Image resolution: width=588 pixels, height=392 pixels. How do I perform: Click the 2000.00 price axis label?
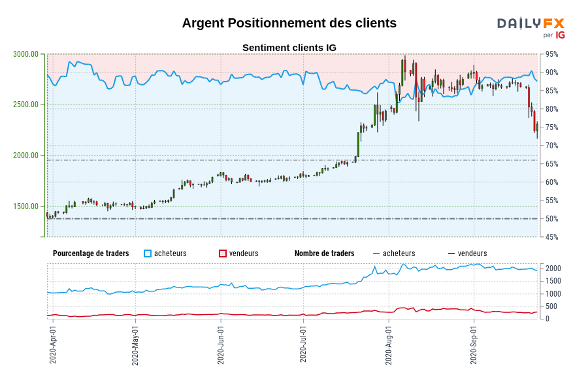pos(26,155)
